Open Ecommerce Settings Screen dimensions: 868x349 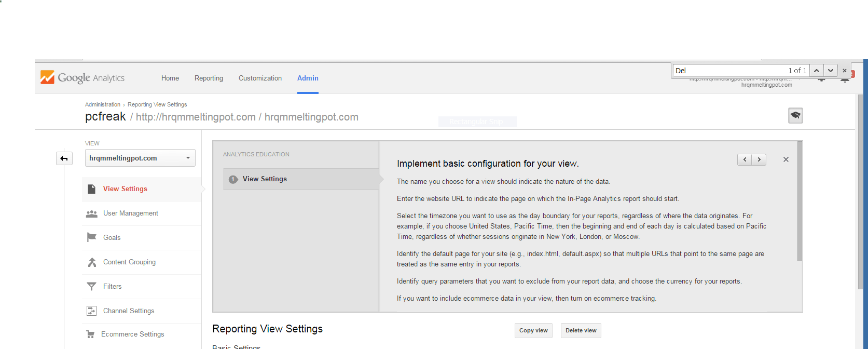[x=133, y=334]
